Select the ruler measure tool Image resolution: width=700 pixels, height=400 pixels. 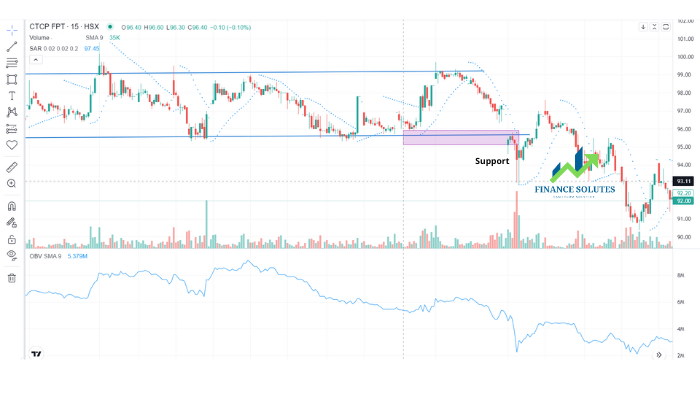12,167
